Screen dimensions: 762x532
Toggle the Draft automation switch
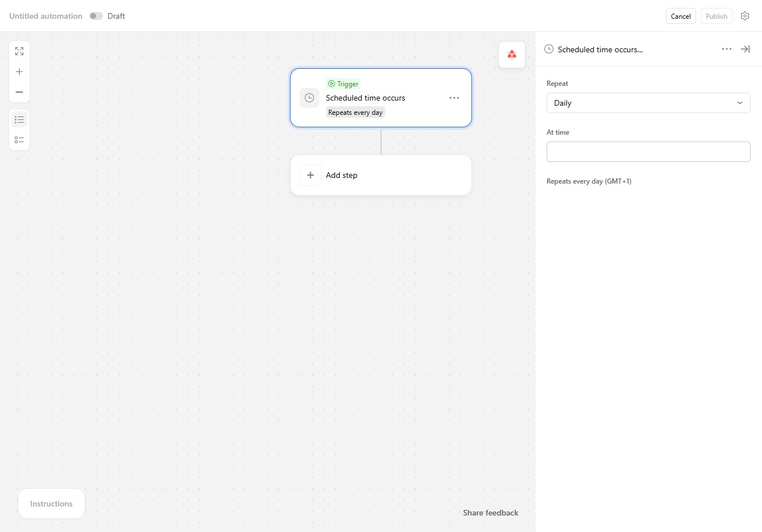pyautogui.click(x=96, y=16)
